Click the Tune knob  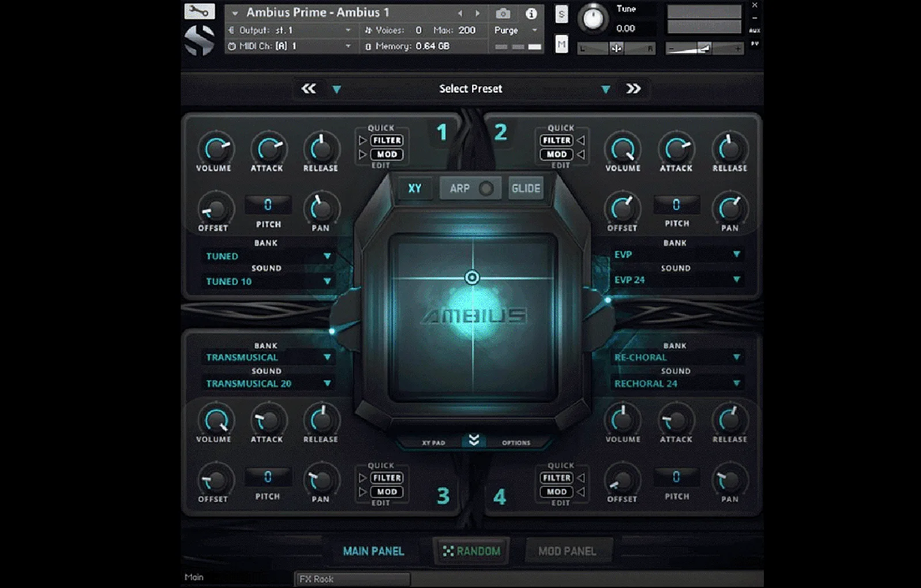[593, 18]
